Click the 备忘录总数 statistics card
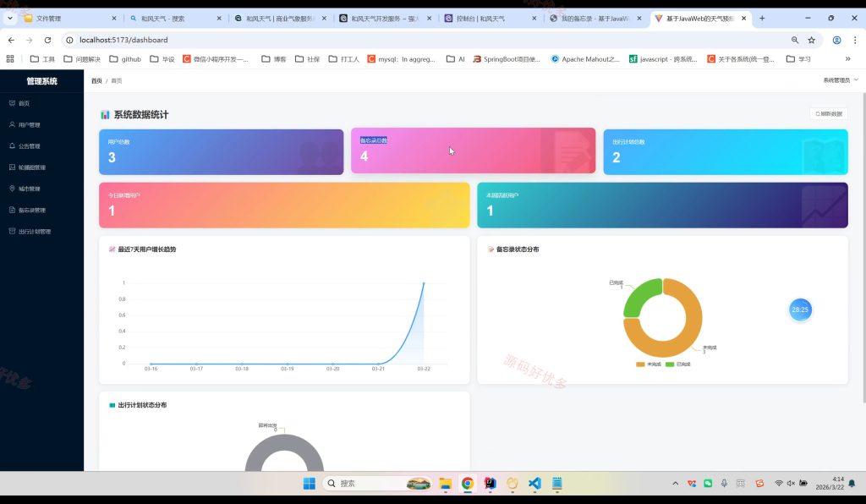The width and height of the screenshot is (866, 504). 474,151
